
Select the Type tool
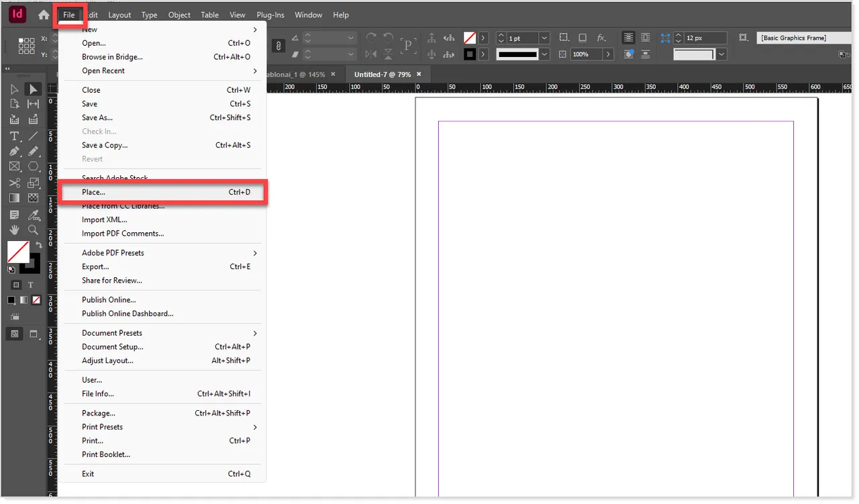(15, 136)
